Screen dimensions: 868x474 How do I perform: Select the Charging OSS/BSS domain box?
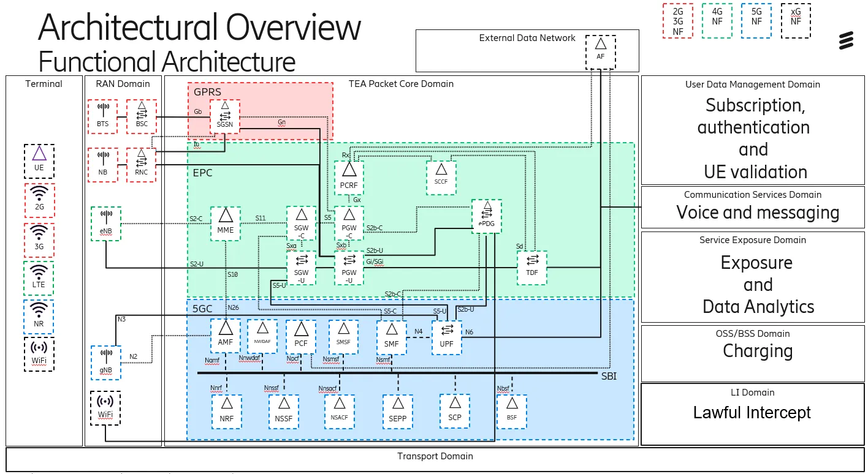click(752, 353)
